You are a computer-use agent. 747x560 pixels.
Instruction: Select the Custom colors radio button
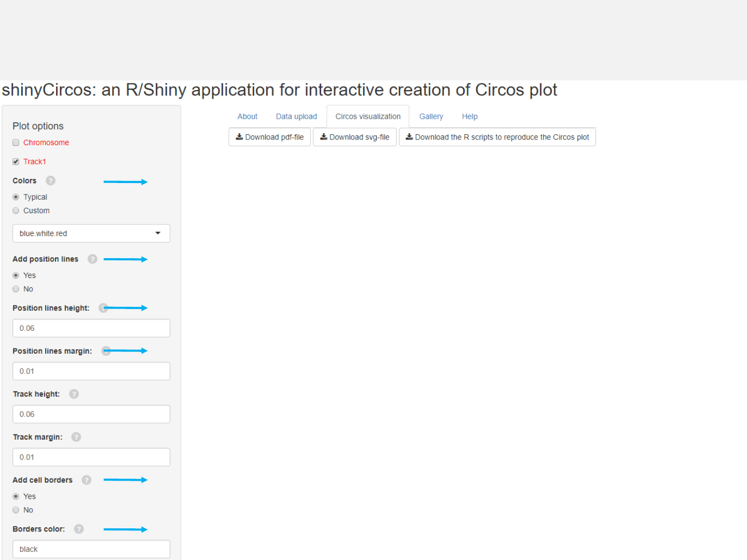pos(16,211)
